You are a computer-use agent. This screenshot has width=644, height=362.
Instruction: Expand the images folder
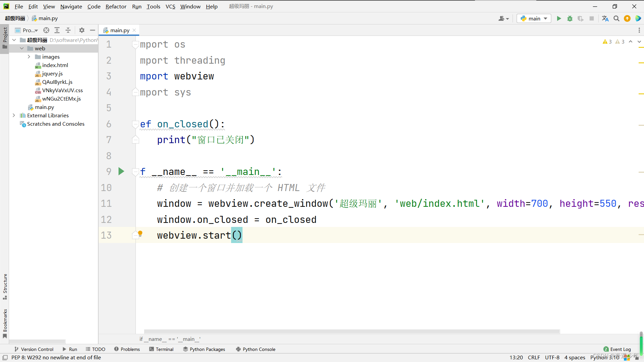(x=29, y=57)
